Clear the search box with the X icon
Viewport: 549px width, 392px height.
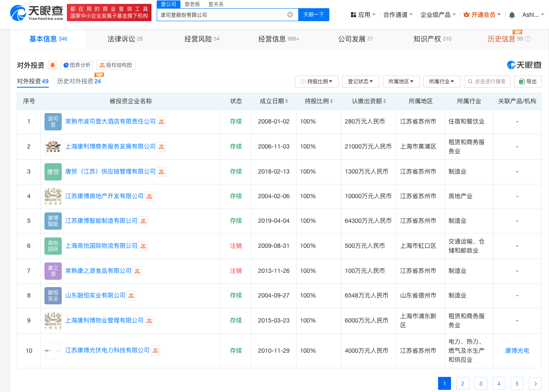click(290, 14)
